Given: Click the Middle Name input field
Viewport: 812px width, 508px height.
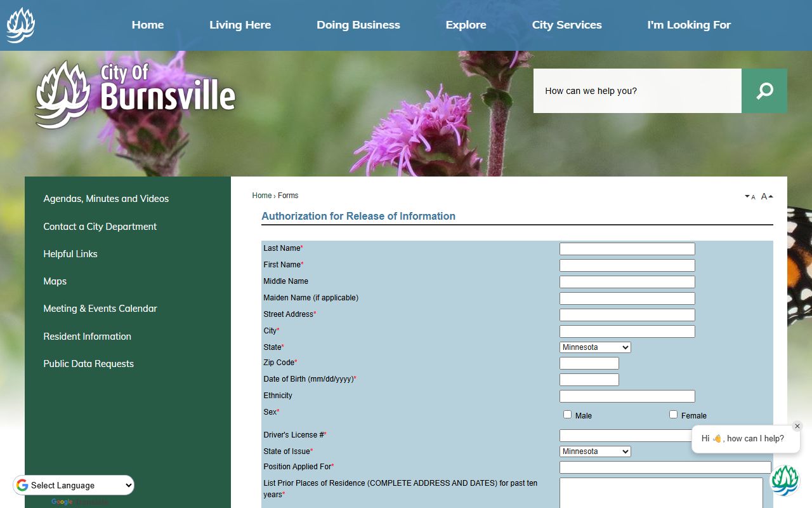Looking at the screenshot, I should [x=627, y=282].
